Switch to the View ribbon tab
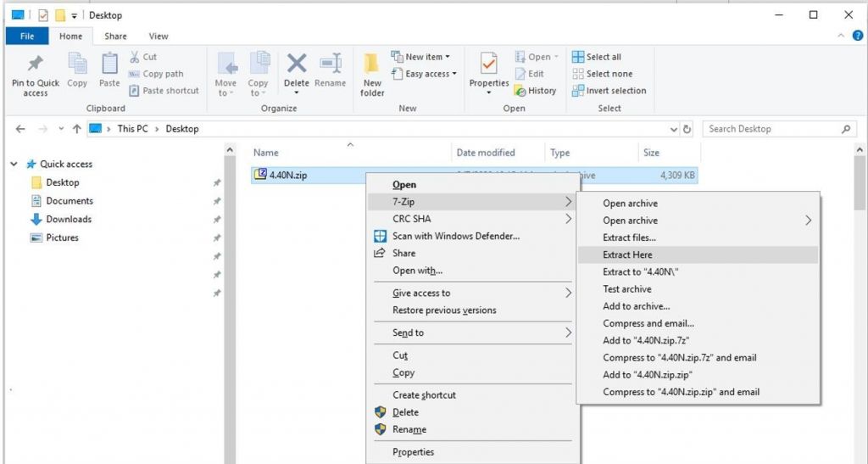The height and width of the screenshot is (464, 868). (x=159, y=36)
